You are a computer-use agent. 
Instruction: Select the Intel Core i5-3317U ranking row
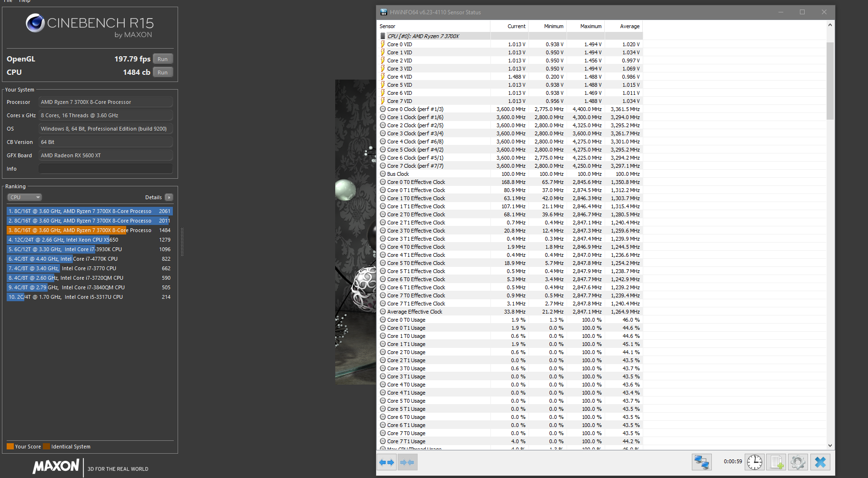click(90, 297)
